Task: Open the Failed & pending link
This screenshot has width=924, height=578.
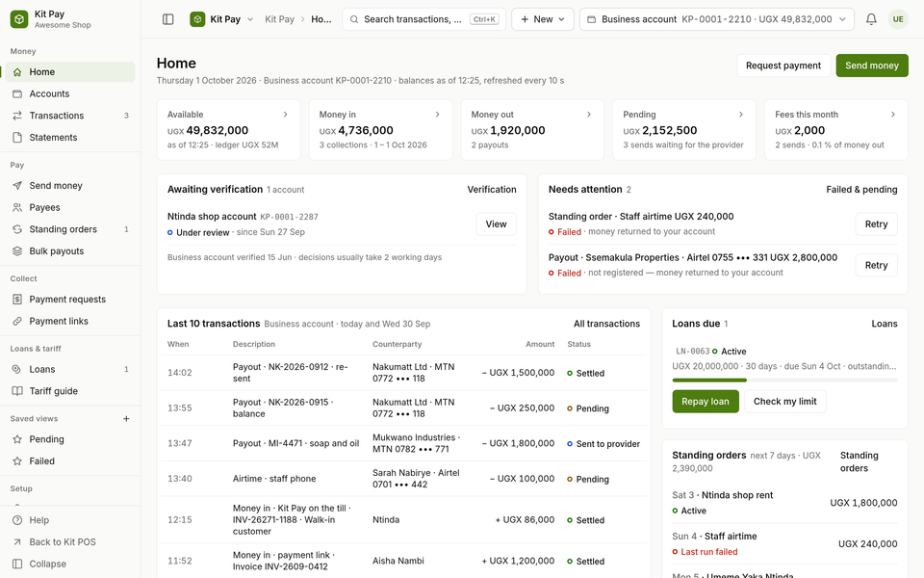Action: [x=861, y=190]
